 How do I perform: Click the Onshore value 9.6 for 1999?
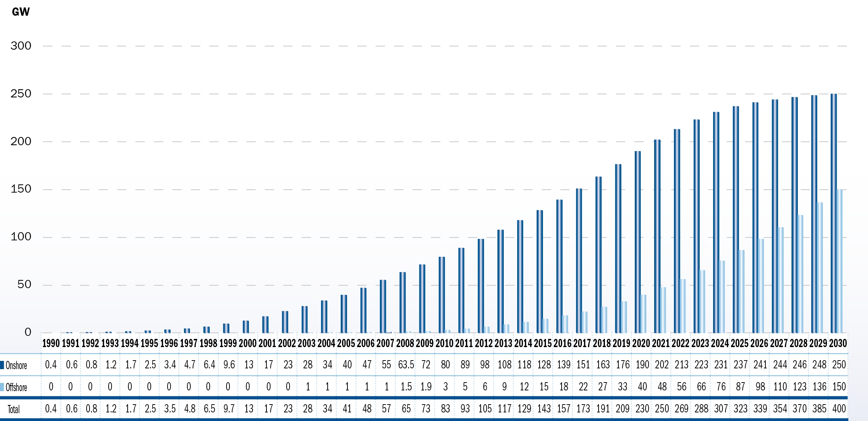coord(229,365)
